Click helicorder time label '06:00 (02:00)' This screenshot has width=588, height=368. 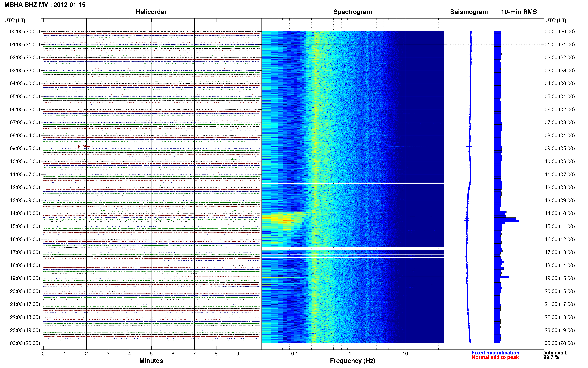click(x=25, y=110)
